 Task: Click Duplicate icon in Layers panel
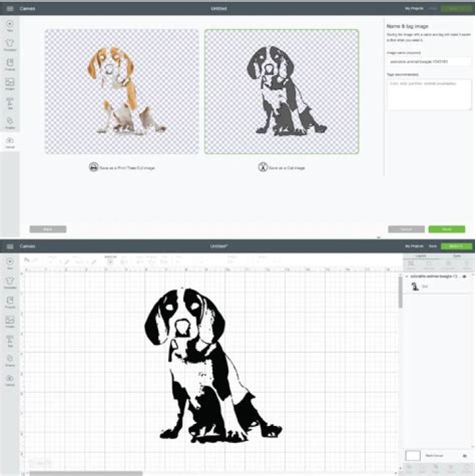pos(448,265)
